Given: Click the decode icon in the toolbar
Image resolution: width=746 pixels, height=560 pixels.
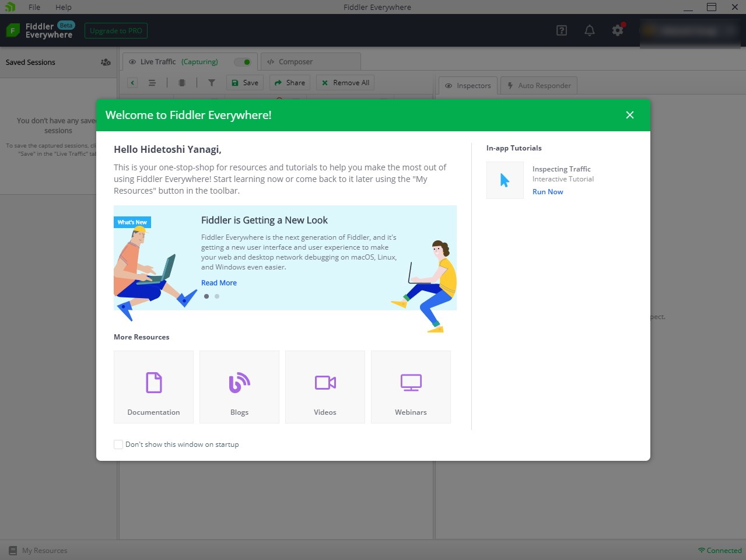Looking at the screenshot, I should (x=182, y=83).
